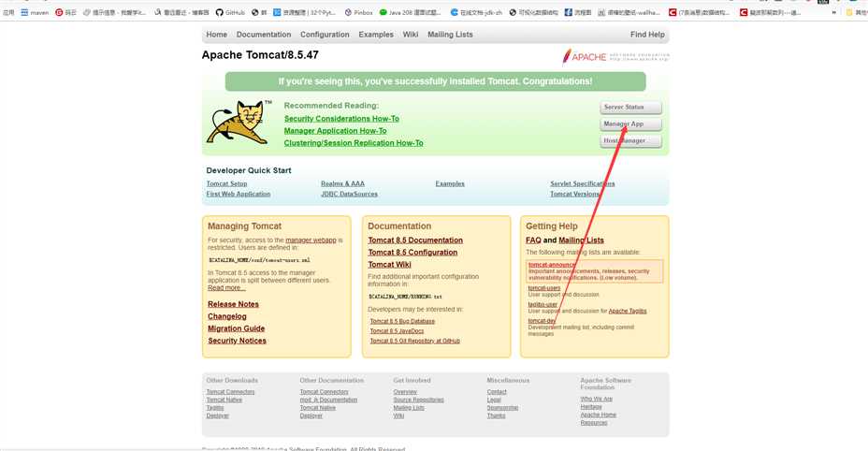Open JDBC DataSources link
The image size is (868, 451).
tap(349, 194)
